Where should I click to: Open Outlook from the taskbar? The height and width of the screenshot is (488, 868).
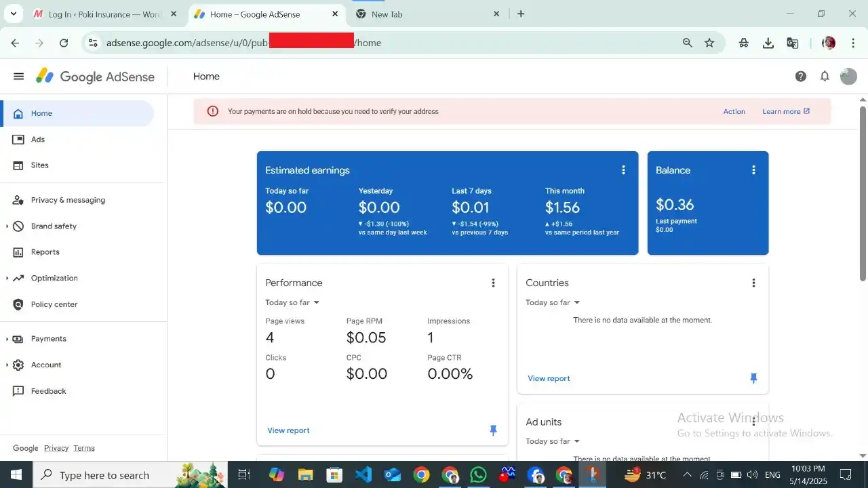pos(393,475)
